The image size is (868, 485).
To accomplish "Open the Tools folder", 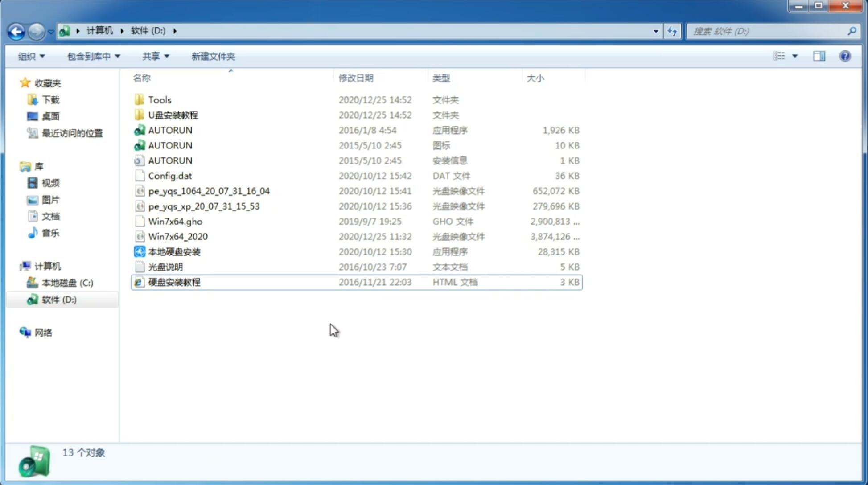I will (160, 99).
